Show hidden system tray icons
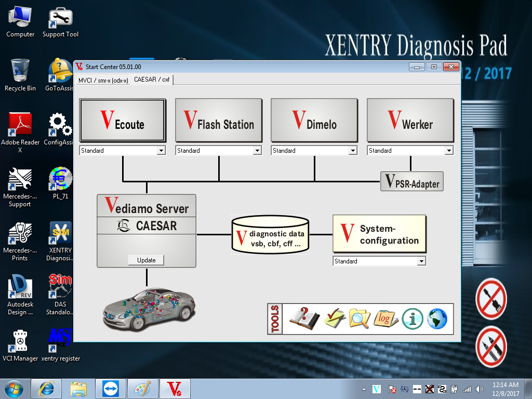The width and height of the screenshot is (532, 399). pyautogui.click(x=364, y=389)
